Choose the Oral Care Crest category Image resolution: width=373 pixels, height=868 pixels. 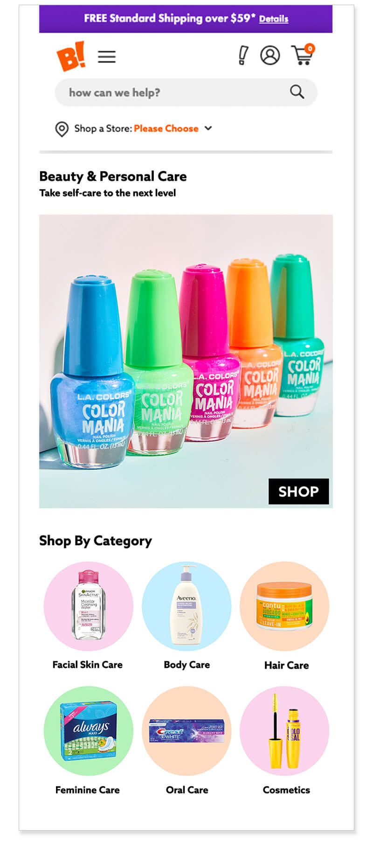[x=186, y=730]
